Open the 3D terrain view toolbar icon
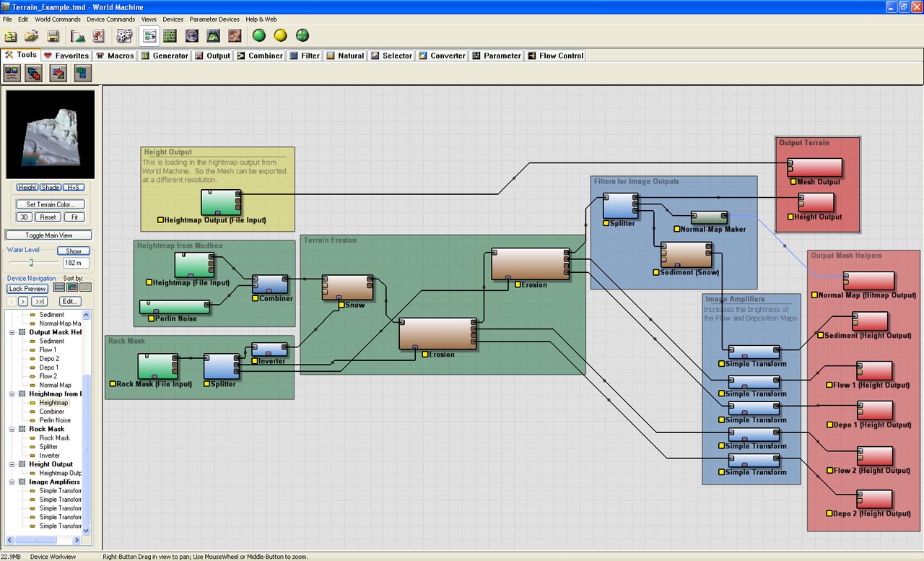Viewport: 924px width, 561px height. tap(214, 35)
